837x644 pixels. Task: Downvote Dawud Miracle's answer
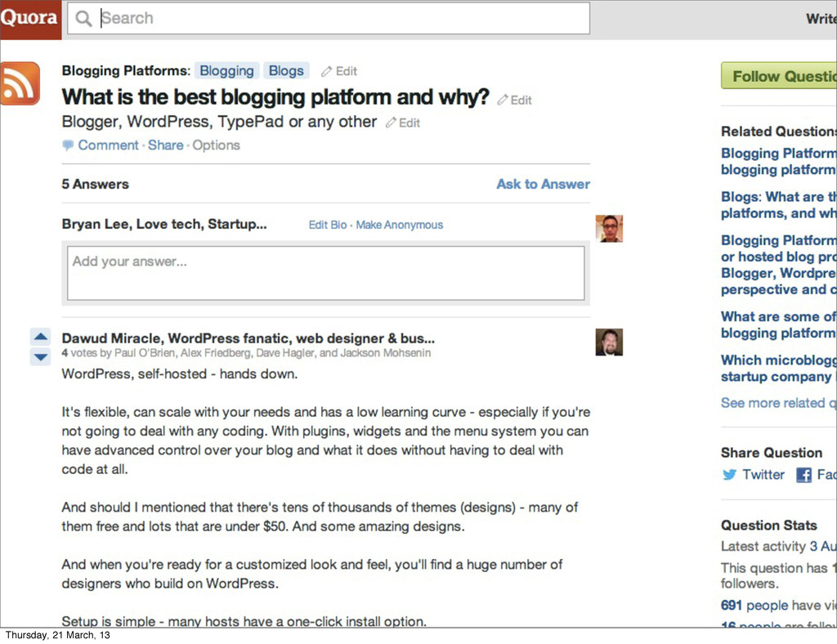point(41,356)
